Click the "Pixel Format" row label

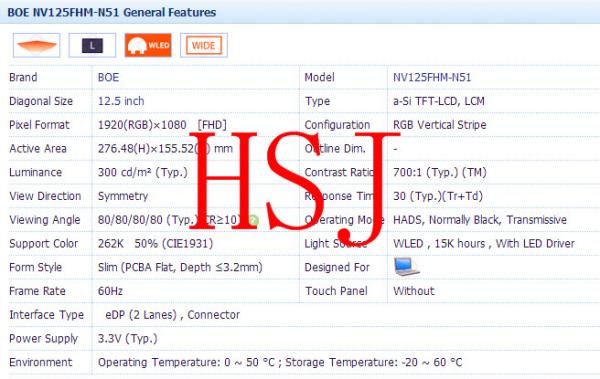pos(39,125)
